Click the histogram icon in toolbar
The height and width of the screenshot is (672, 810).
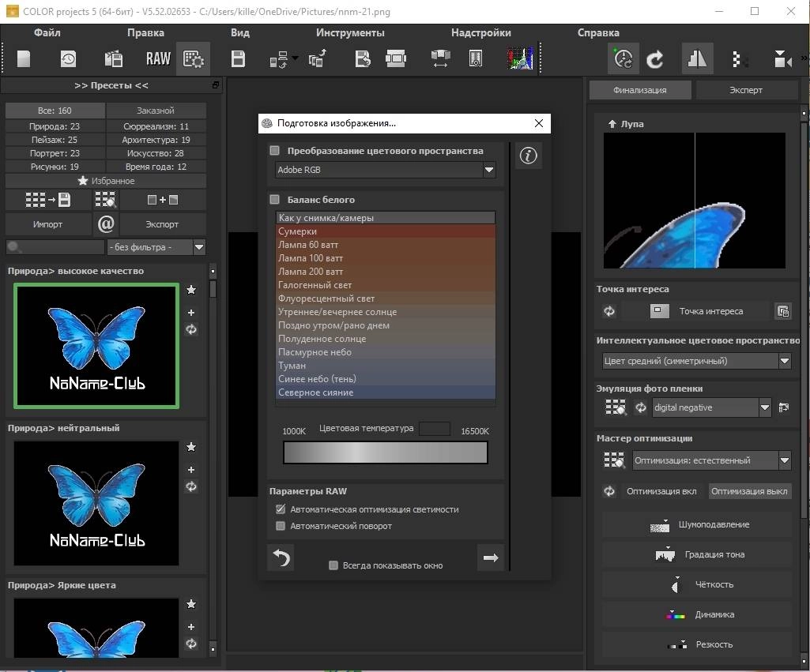[520, 59]
